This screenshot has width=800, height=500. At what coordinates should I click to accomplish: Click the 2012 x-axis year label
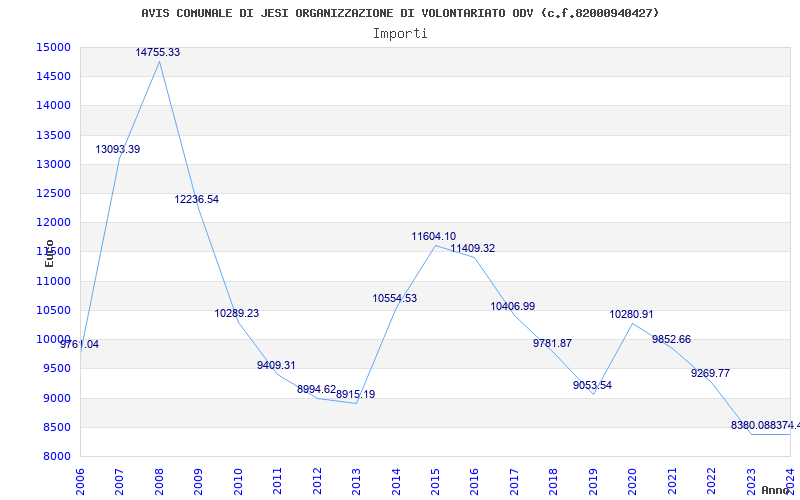tap(317, 482)
